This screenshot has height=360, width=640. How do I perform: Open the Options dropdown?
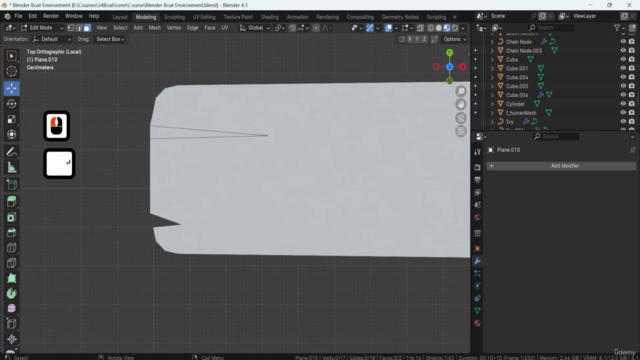tap(455, 39)
